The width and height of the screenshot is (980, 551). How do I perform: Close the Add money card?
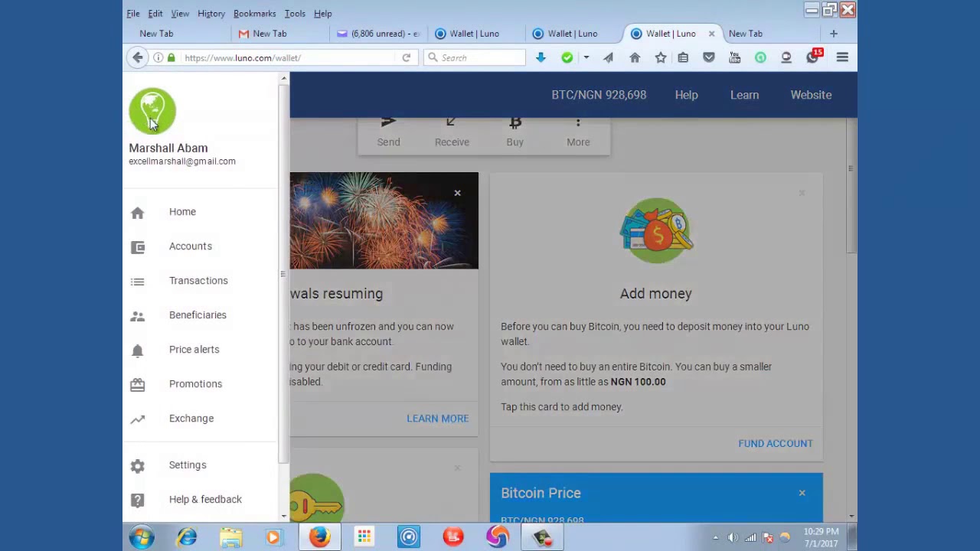[x=802, y=193]
